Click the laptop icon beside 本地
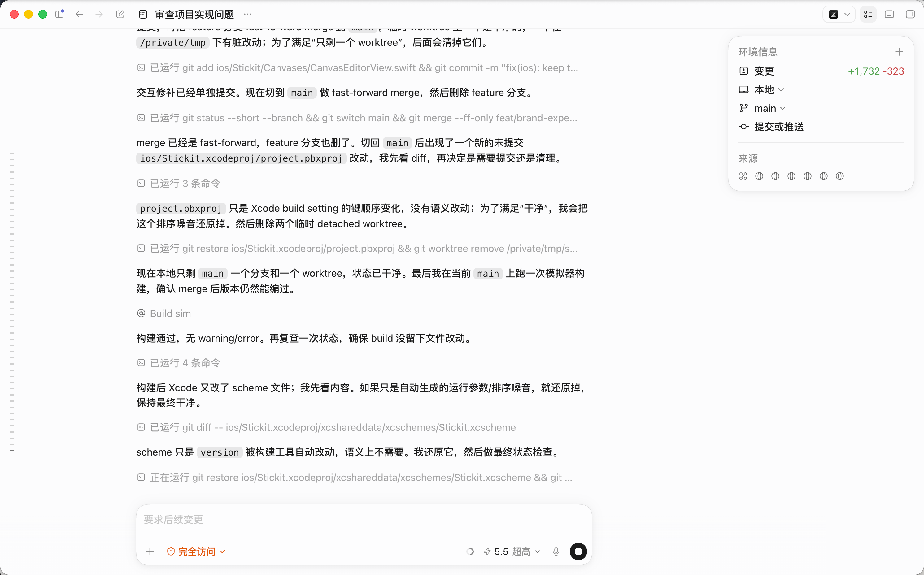The height and width of the screenshot is (575, 924). (744, 90)
